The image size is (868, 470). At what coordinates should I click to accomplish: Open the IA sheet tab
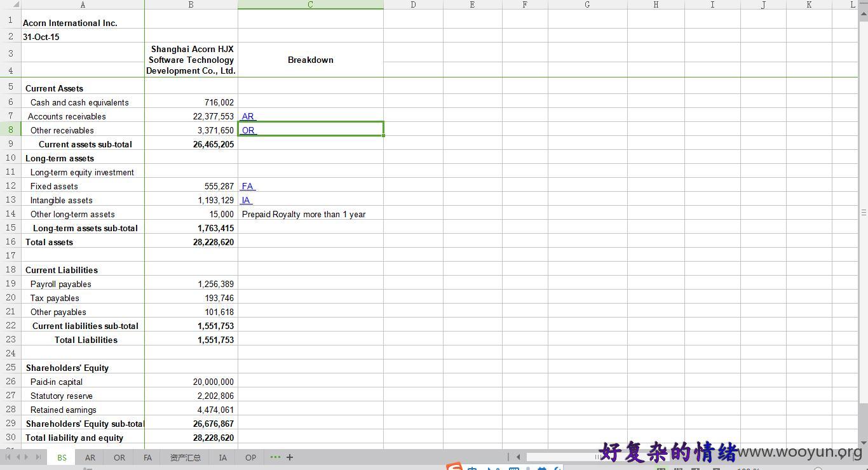(222, 457)
